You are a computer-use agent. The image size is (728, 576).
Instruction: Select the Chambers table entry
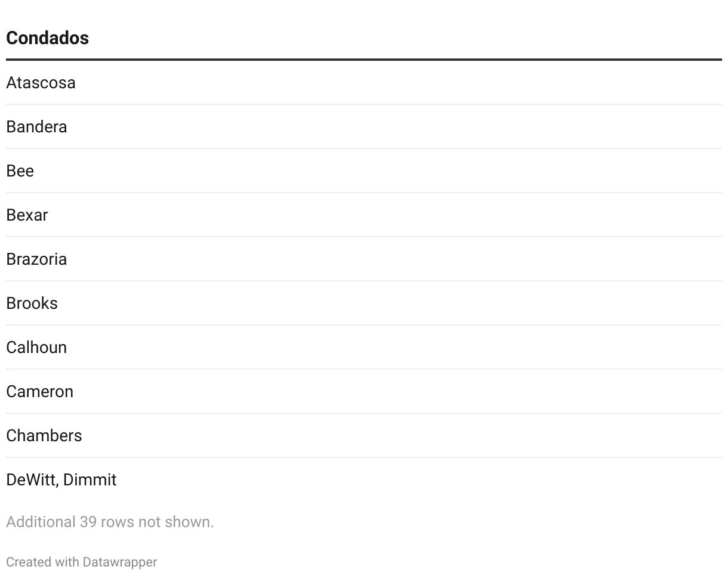(44, 436)
